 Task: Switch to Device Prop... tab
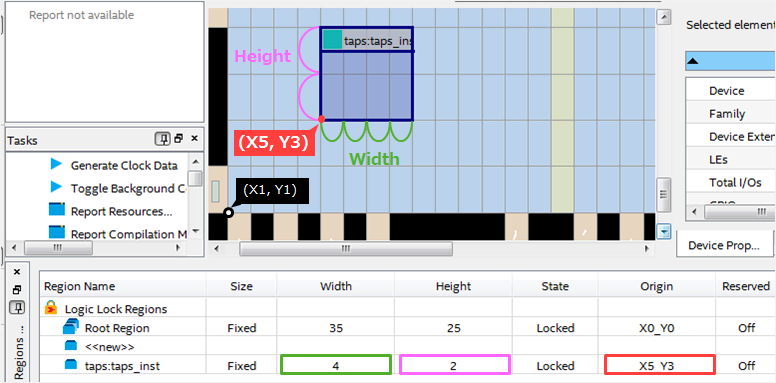724,245
